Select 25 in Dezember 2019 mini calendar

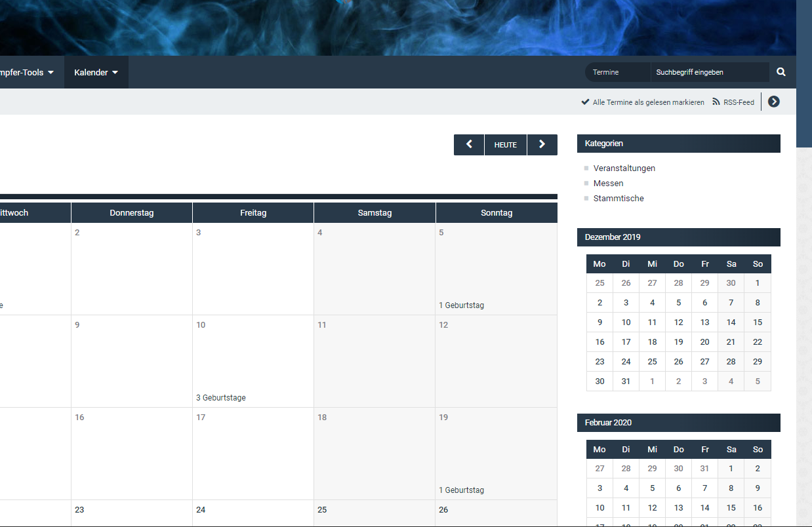(652, 361)
